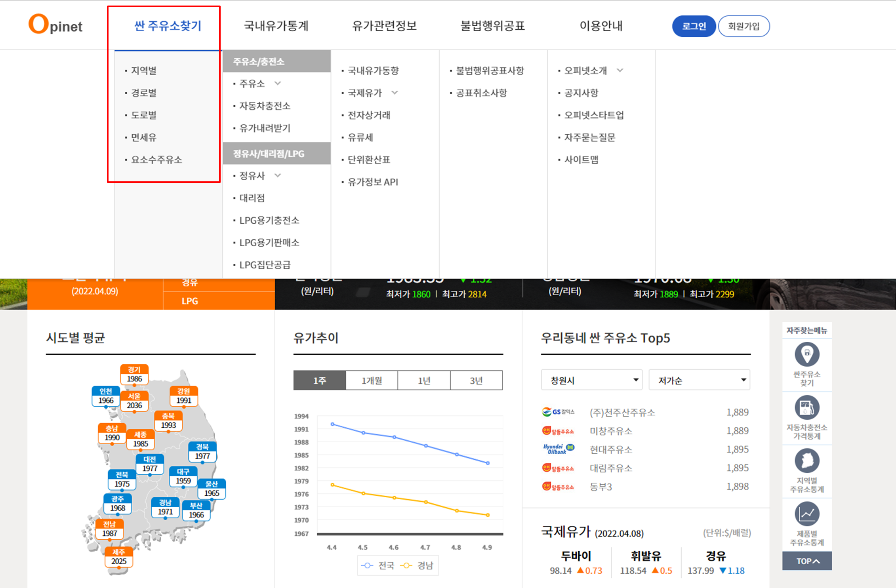Viewport: 896px width, 588px height.
Task: Expand the 오피넷소개 menu chevron
Action: pos(620,70)
